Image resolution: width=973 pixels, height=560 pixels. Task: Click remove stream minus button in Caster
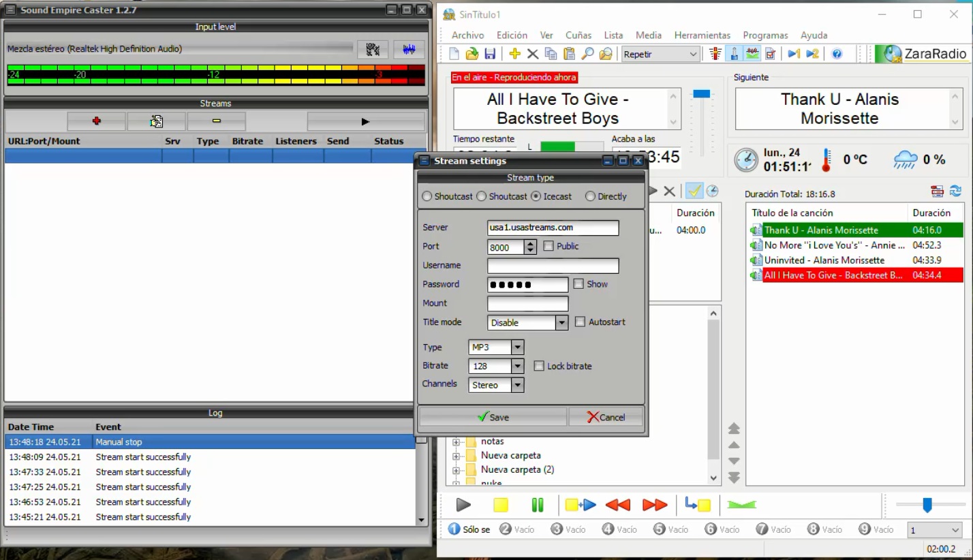coord(217,121)
